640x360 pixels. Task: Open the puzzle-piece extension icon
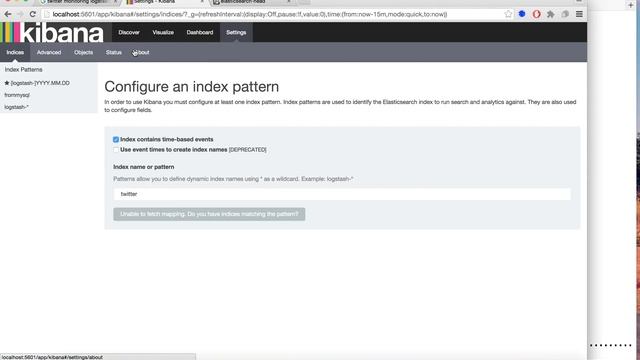point(551,14)
